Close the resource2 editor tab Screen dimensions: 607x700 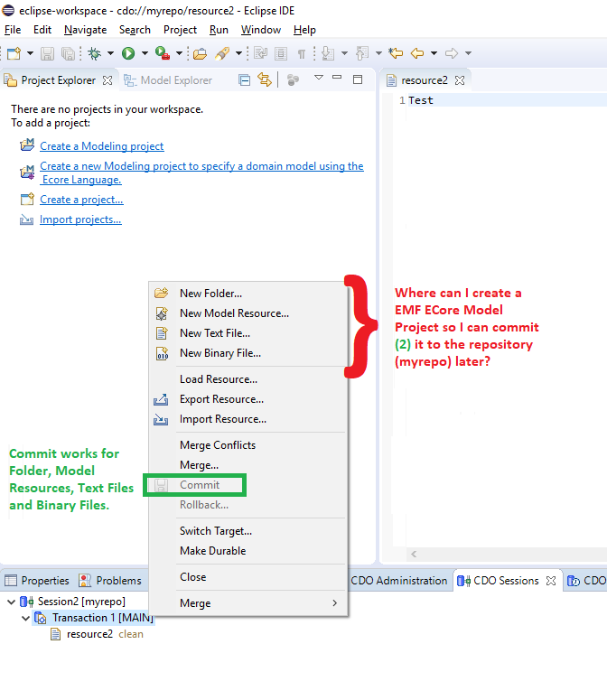click(460, 80)
